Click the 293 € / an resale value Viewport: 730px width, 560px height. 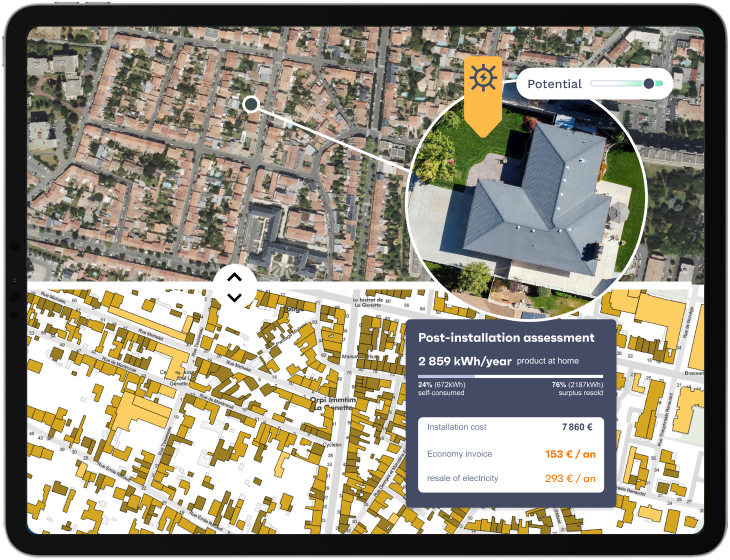pyautogui.click(x=570, y=478)
